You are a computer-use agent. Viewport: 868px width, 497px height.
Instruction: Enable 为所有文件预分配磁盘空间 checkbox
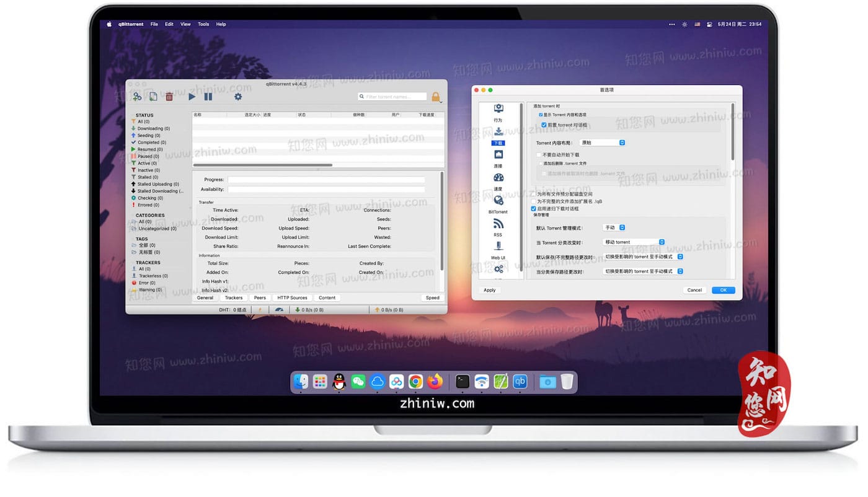(x=533, y=194)
